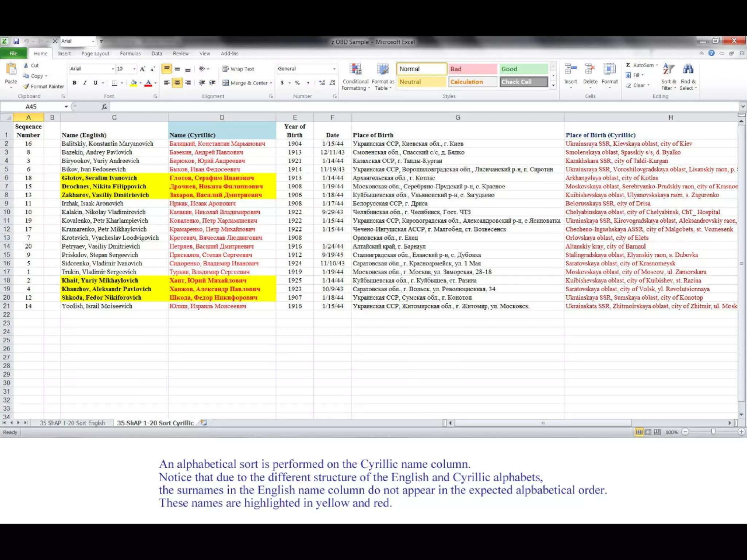Toggle Center horizontal alignment
Viewport: 747px width, 560px height.
(x=177, y=83)
